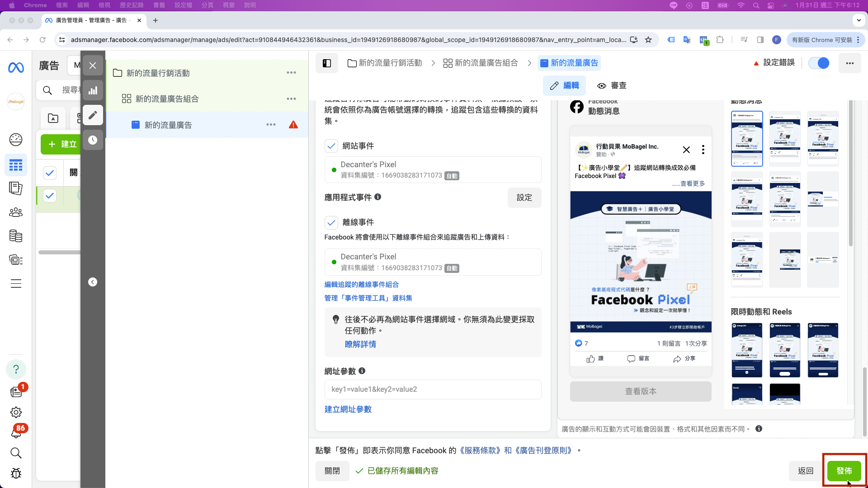
Task: Bookmark page with star icon
Action: 648,40
